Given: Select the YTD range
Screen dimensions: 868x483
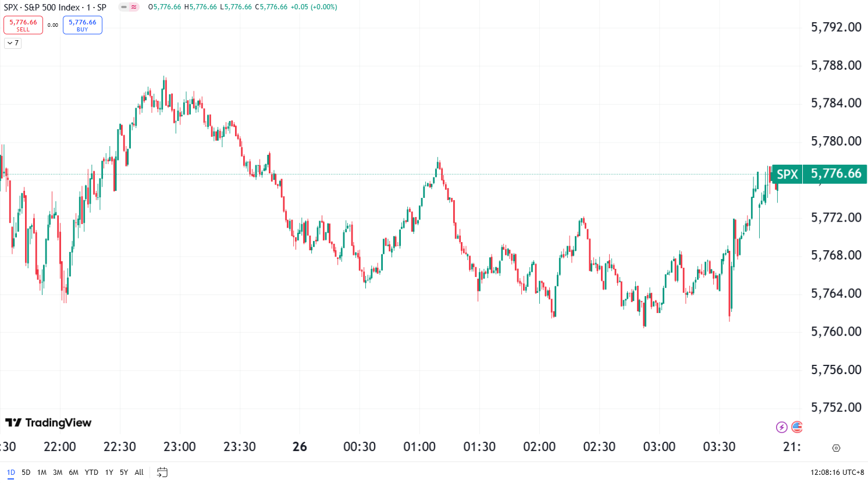Looking at the screenshot, I should pyautogui.click(x=91, y=473).
